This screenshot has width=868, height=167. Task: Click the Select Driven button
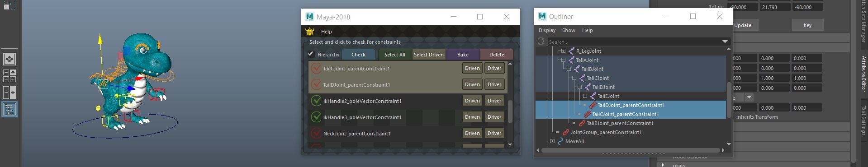click(429, 55)
